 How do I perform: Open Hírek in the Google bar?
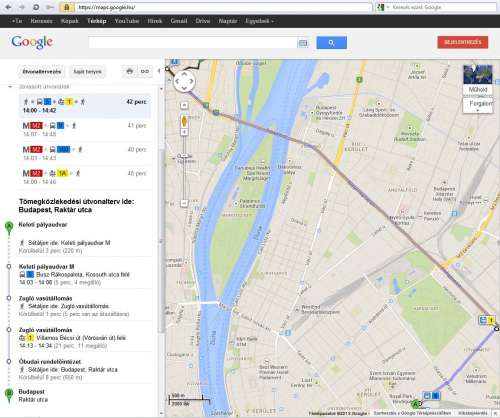coord(155,21)
